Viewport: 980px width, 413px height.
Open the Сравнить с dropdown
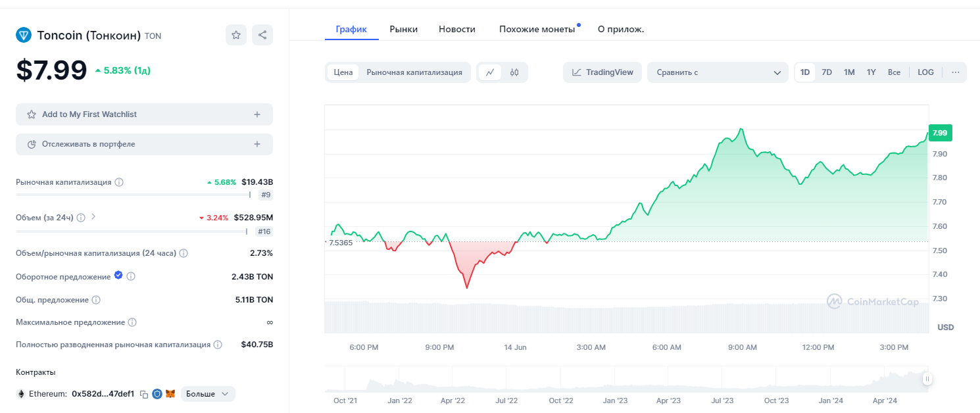pos(717,72)
